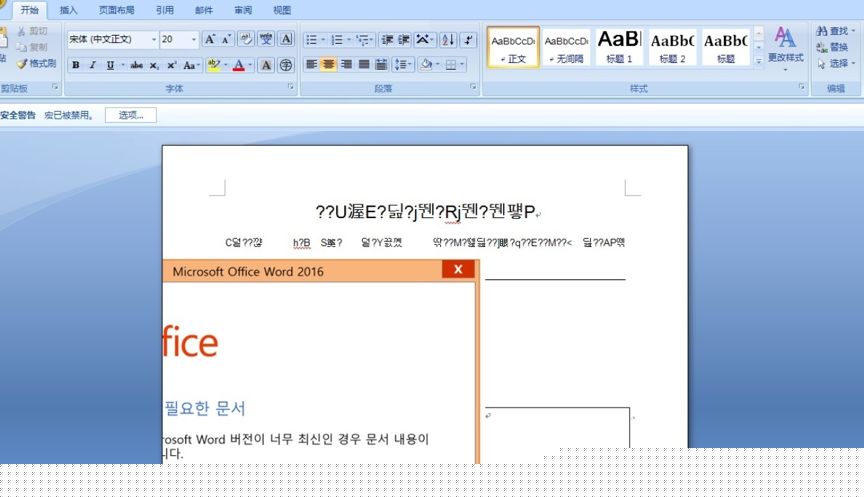Toggle justify paragraph alignment

[363, 65]
